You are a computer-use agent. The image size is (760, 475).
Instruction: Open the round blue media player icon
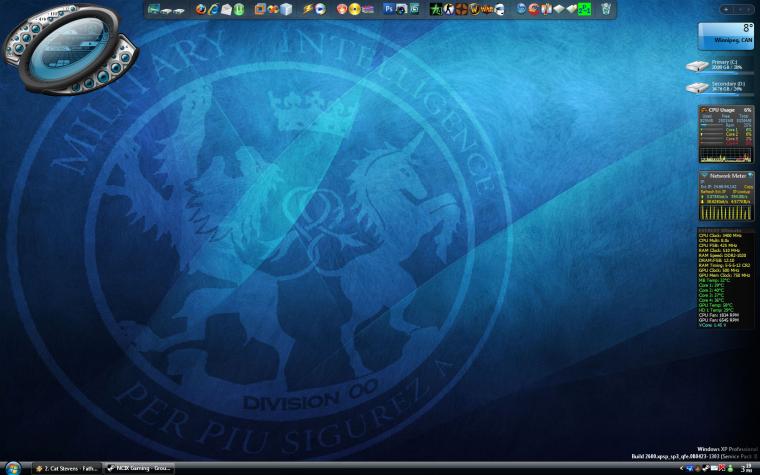click(320, 9)
